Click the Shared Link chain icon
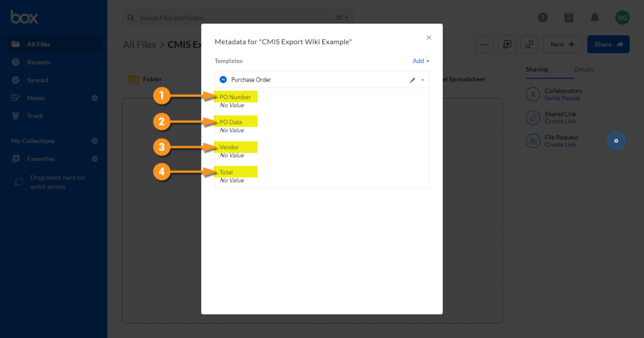The image size is (644, 338). 532,118
